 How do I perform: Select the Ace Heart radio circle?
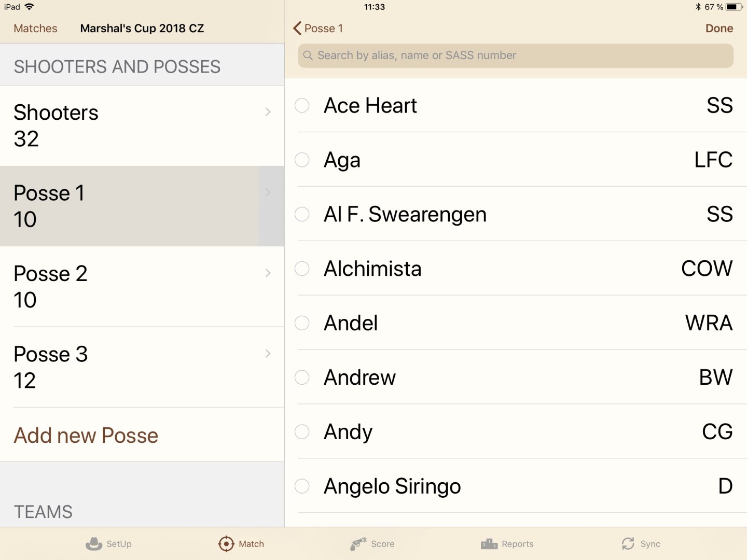pos(302,105)
